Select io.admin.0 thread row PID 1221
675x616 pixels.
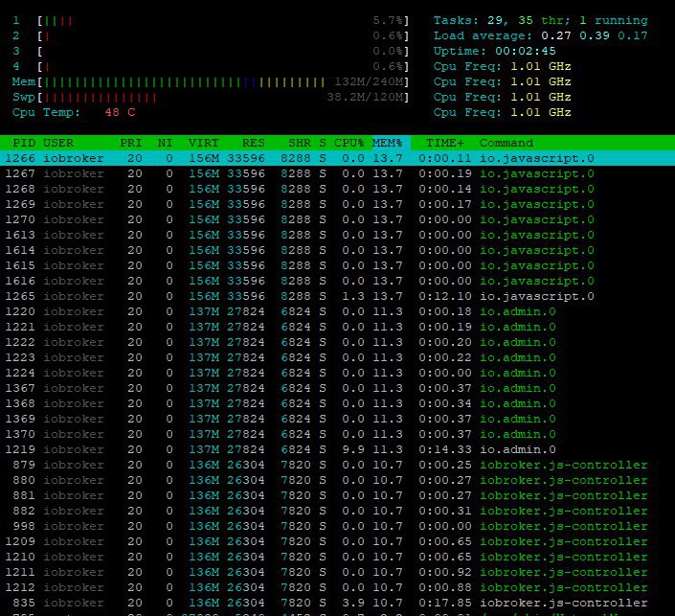click(337, 327)
